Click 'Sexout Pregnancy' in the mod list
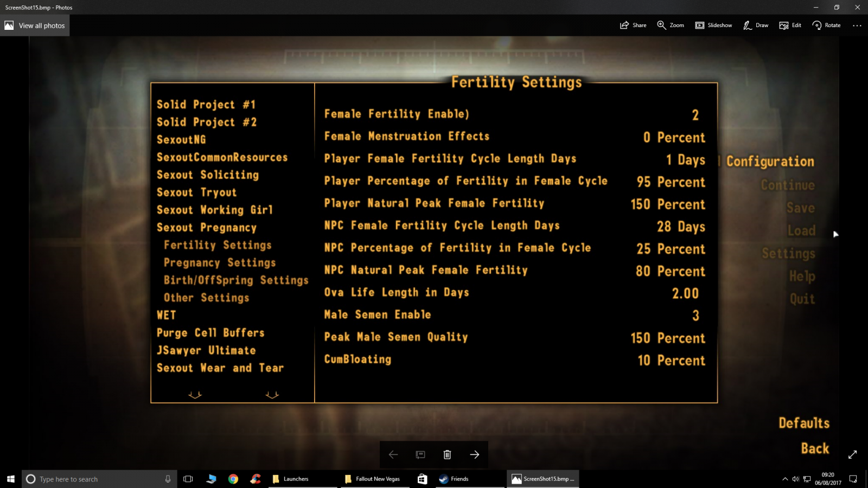This screenshot has width=868, height=488. click(x=207, y=228)
